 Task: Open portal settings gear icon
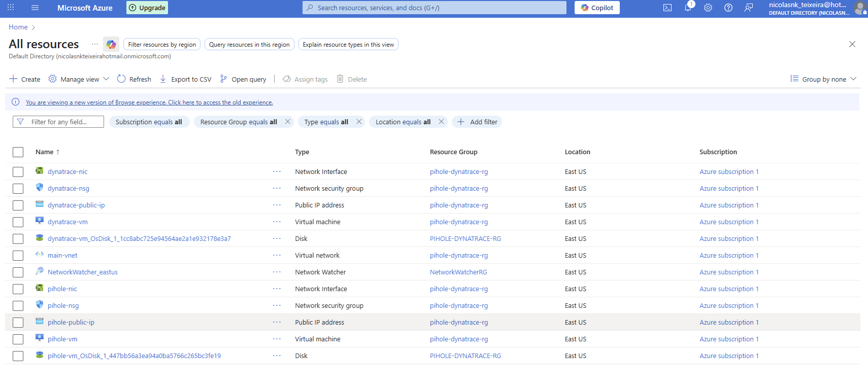tap(708, 8)
